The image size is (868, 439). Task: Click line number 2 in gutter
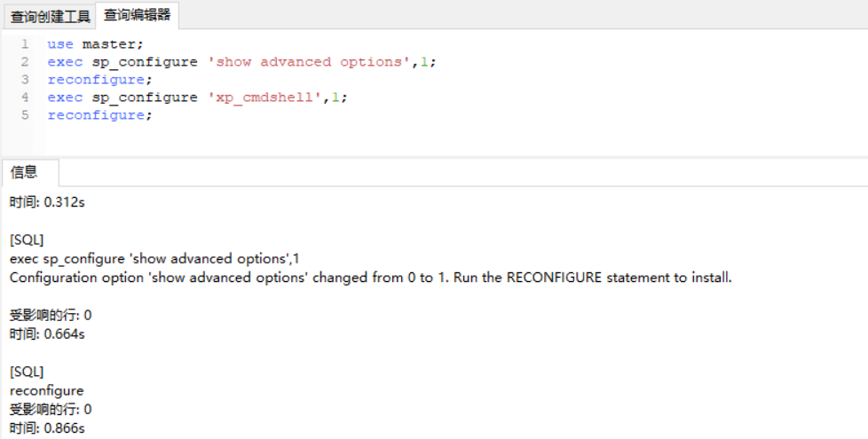tap(25, 61)
